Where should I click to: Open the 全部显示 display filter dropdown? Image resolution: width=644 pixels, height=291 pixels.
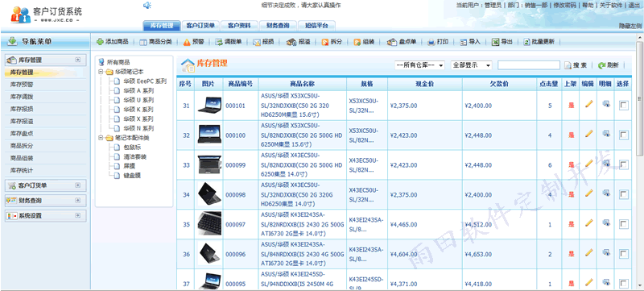pyautogui.click(x=471, y=65)
